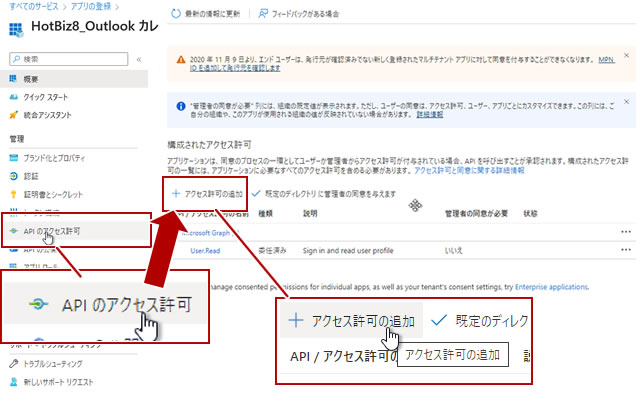Image resolution: width=640 pixels, height=400 pixels.
Task: Dismiss the orange warning banner
Action: click(627, 56)
